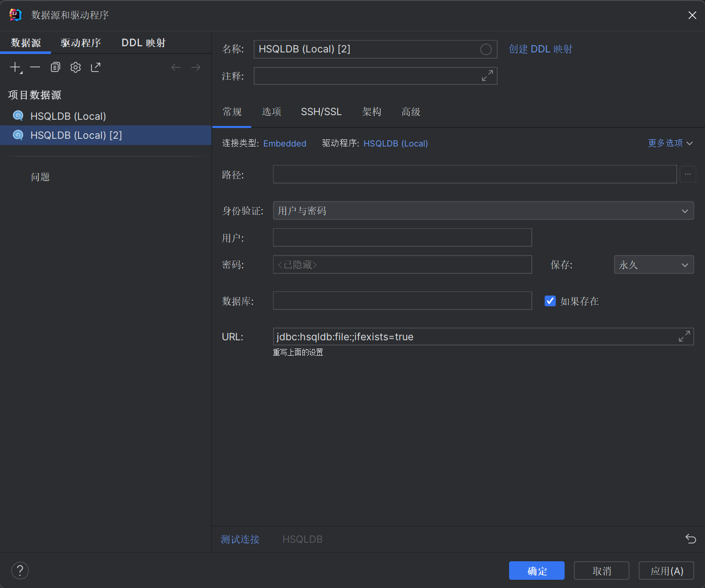Select the 常规 tab
Viewport: 705px width, 588px height.
point(232,112)
